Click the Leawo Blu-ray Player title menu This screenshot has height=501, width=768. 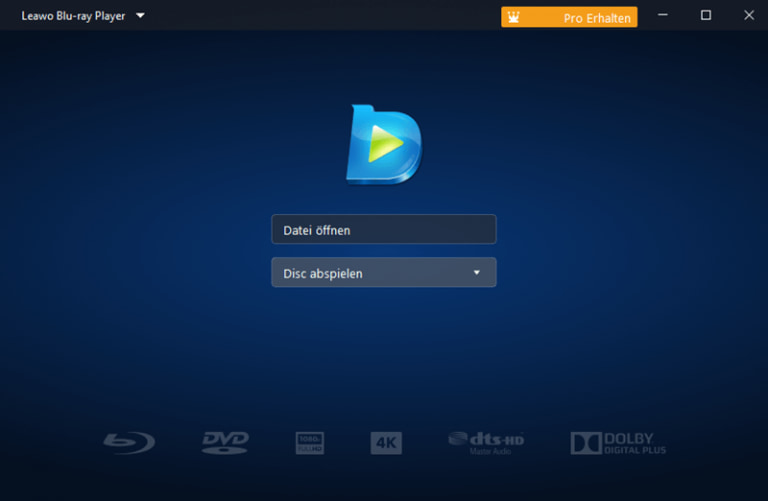pyautogui.click(x=73, y=16)
